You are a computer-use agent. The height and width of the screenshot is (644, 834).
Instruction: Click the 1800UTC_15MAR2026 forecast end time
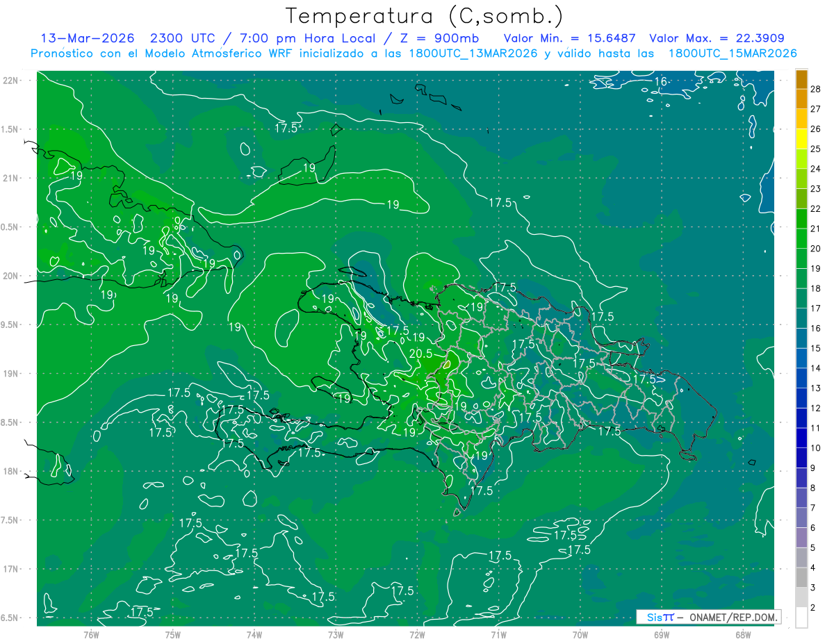(732, 53)
